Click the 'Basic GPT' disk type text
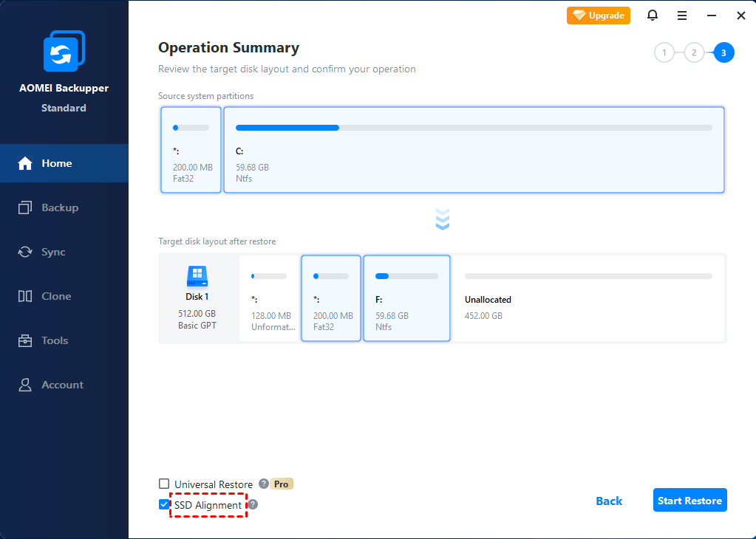Viewport: 756px width, 539px height. point(197,326)
